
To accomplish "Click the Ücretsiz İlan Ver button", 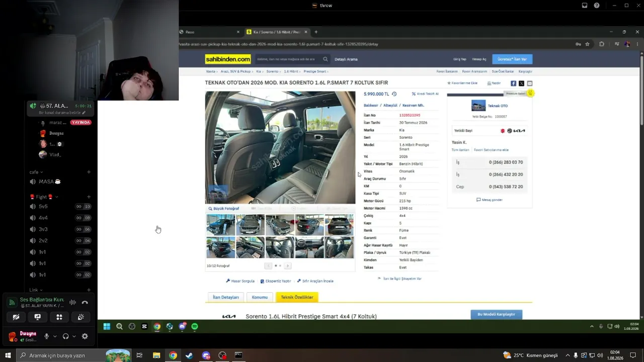I will [x=512, y=59].
